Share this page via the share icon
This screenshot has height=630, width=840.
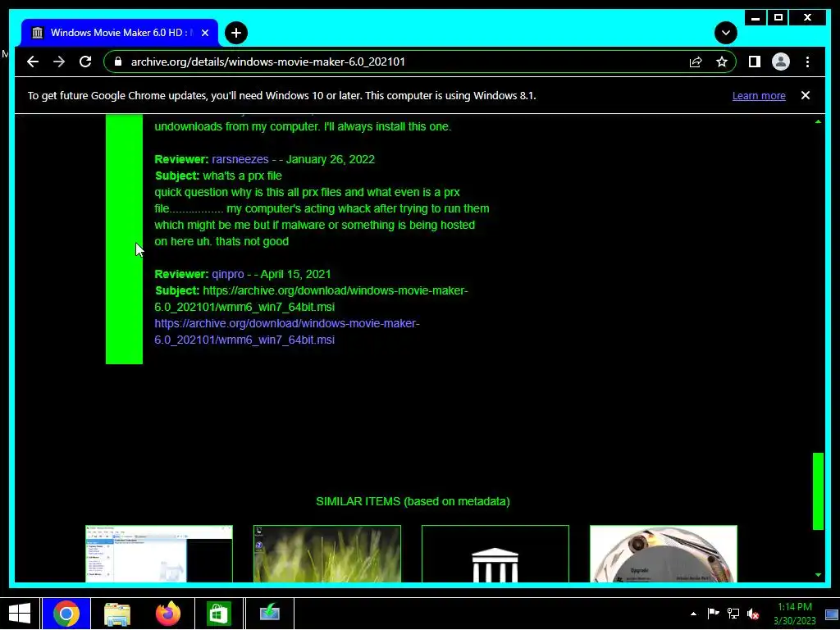coord(696,62)
